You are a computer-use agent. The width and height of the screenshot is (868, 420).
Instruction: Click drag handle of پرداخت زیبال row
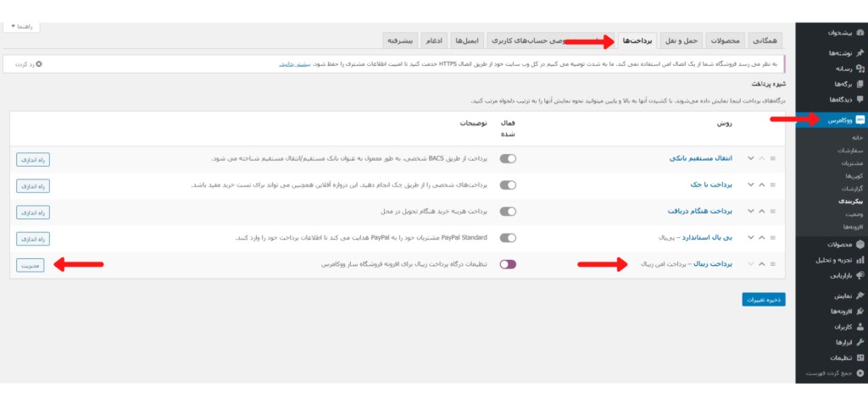pyautogui.click(x=773, y=264)
